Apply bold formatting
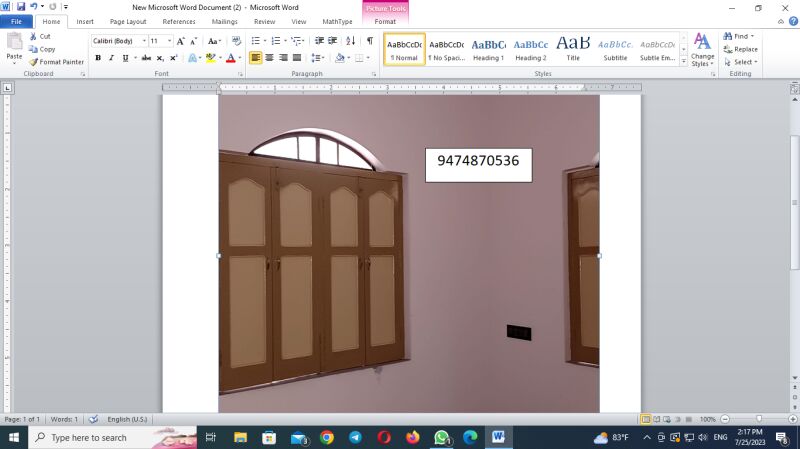This screenshot has height=449, width=800. pos(98,58)
